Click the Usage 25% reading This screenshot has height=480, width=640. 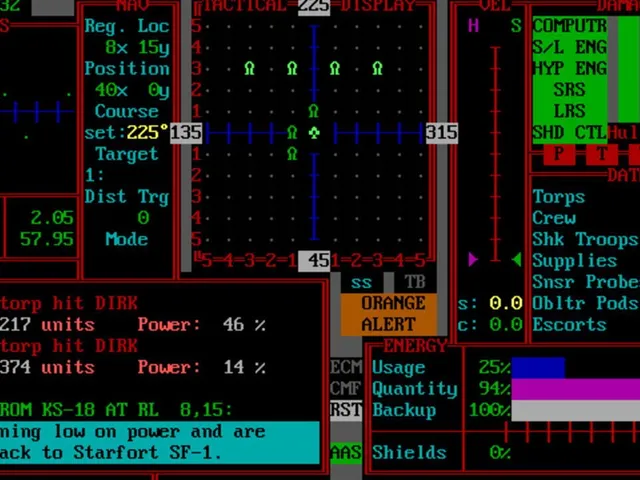point(494,367)
